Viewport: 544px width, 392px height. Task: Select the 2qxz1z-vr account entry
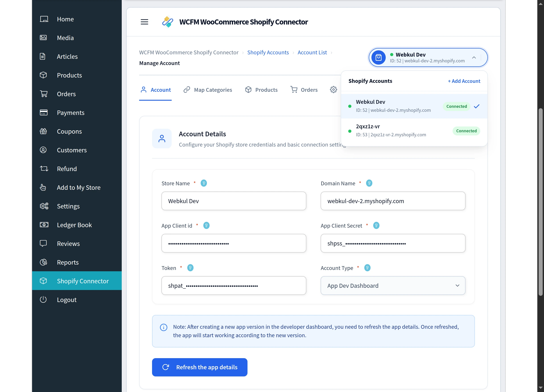coord(414,131)
